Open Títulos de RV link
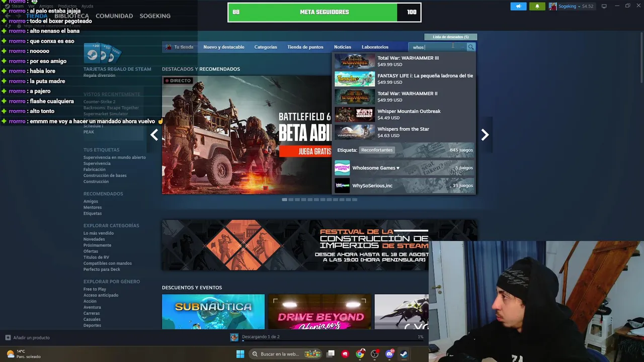This screenshot has height=362, width=644. [x=96, y=257]
